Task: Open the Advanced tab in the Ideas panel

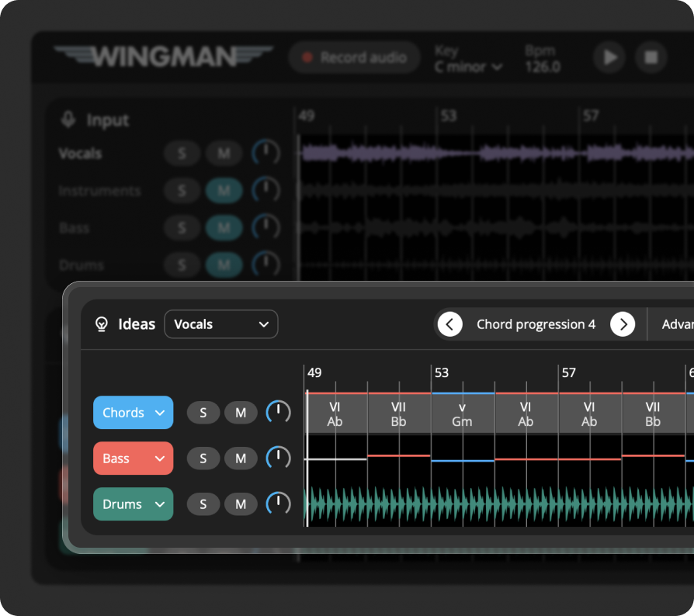Action: (678, 324)
